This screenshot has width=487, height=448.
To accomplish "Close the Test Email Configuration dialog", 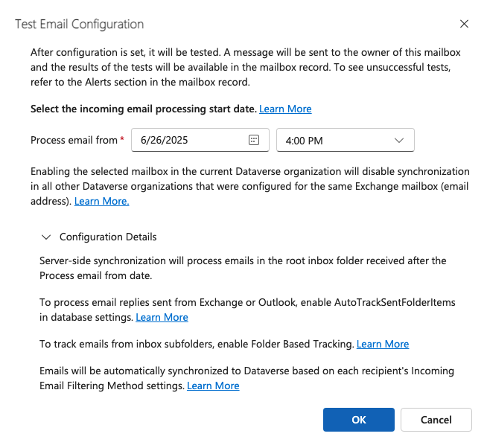I will 464,24.
